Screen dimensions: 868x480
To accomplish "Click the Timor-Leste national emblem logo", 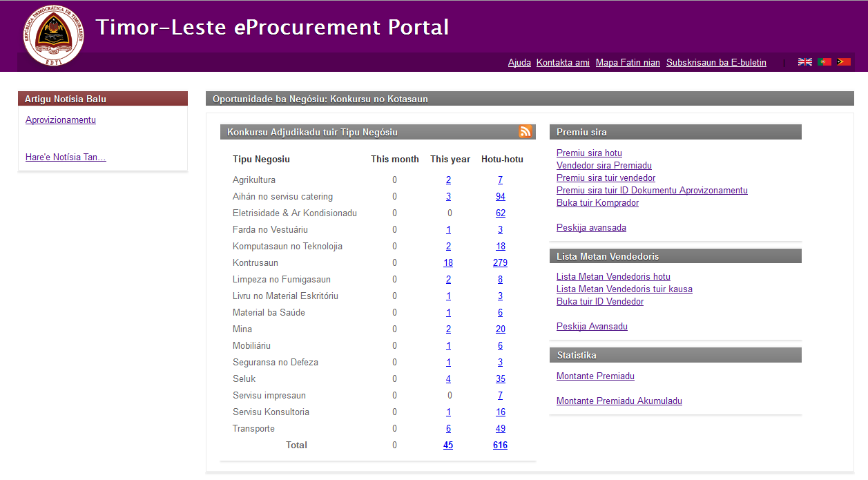I will coord(53,35).
